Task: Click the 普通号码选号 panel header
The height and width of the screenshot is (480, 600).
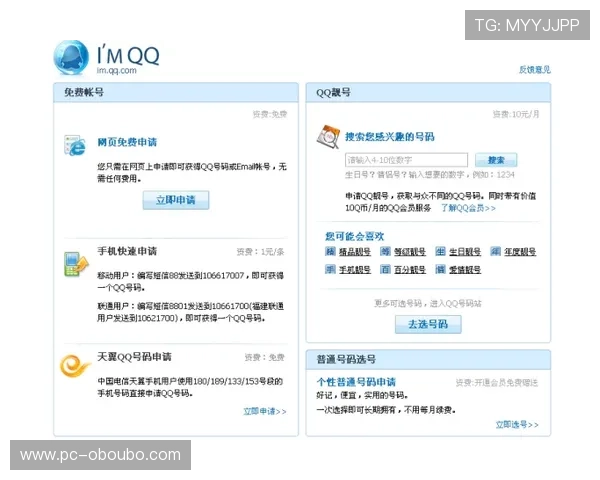Action: click(x=428, y=359)
